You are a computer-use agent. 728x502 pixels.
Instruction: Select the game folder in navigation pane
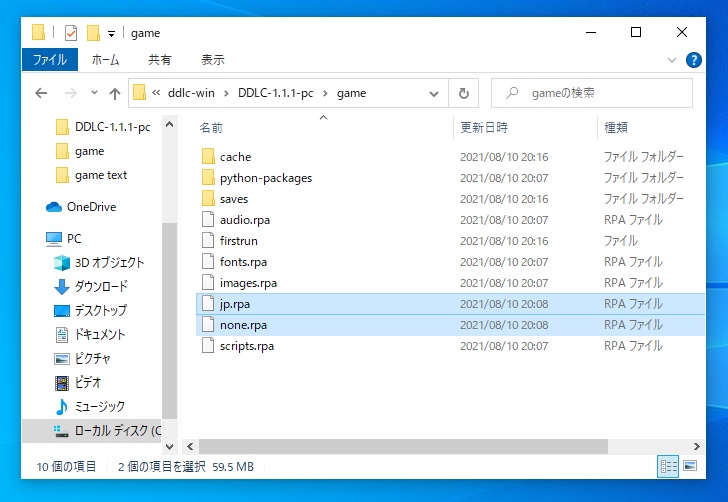(x=80, y=151)
